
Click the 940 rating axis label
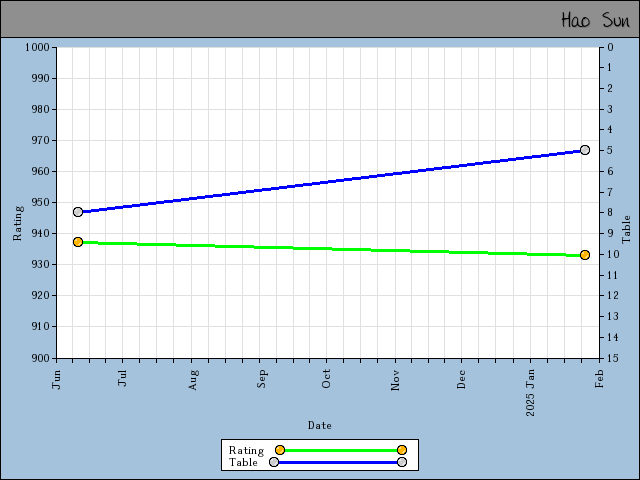[40, 233]
